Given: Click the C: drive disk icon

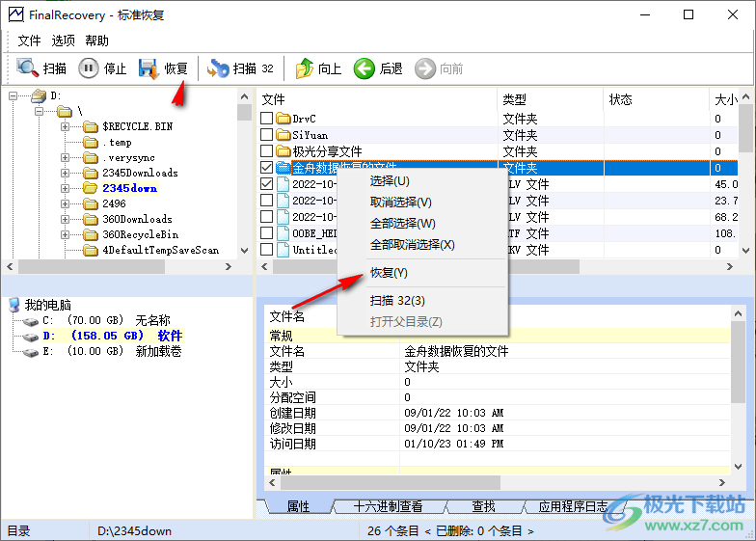Looking at the screenshot, I should tap(31, 321).
